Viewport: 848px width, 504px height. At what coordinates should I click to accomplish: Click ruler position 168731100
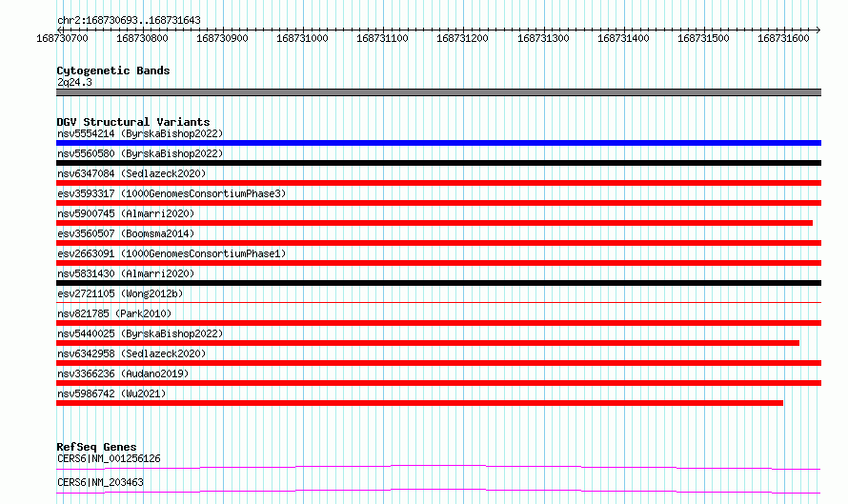pos(382,38)
